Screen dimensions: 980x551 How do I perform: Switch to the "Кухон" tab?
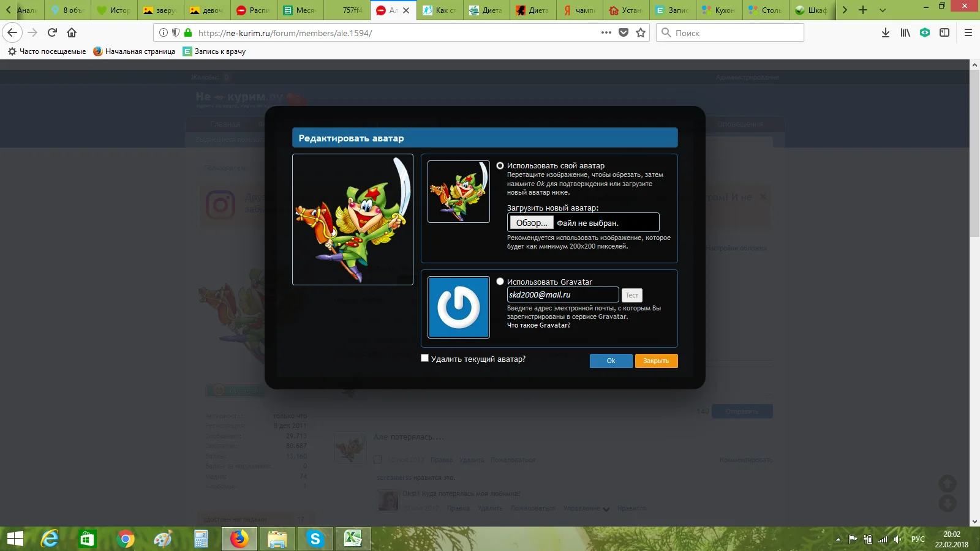(x=719, y=10)
